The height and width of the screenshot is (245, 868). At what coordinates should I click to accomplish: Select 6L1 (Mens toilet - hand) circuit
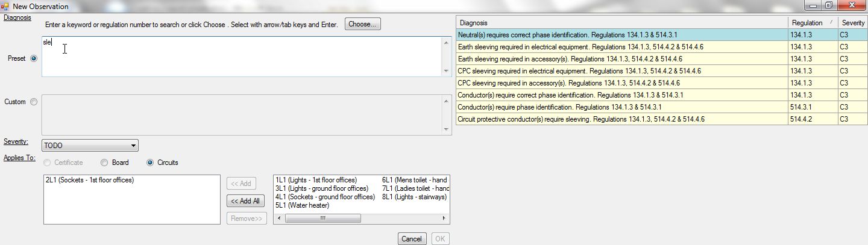(415, 180)
